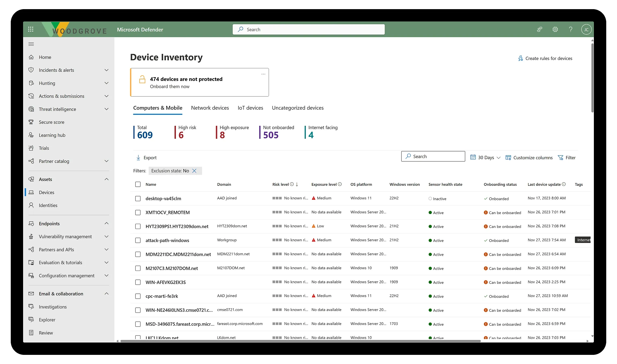This screenshot has width=617, height=364.
Task: Tick the attack-path-windows row checkbox
Action: click(138, 240)
